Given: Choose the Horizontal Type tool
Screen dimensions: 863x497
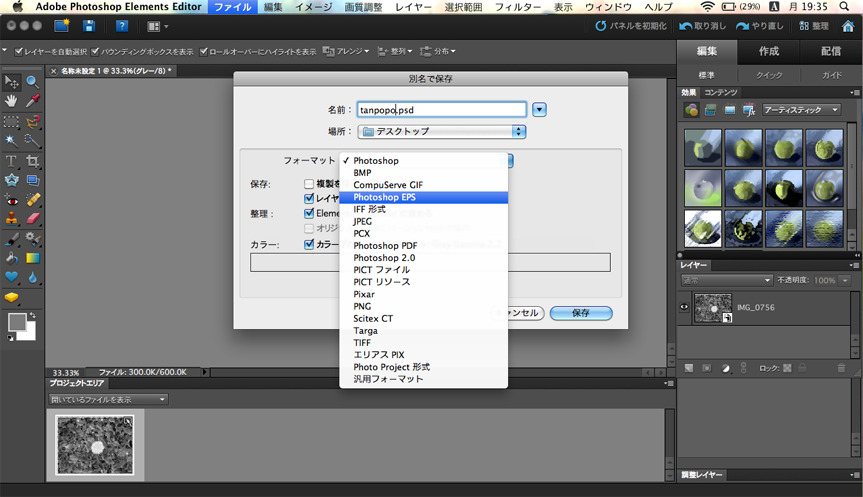Looking at the screenshot, I should (x=11, y=161).
